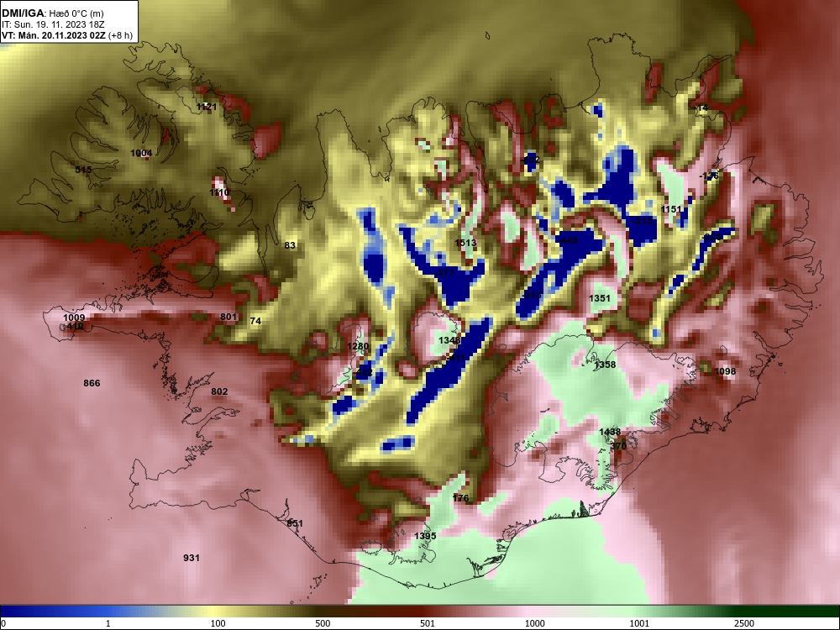Click the map value -411

[x=456, y=358]
